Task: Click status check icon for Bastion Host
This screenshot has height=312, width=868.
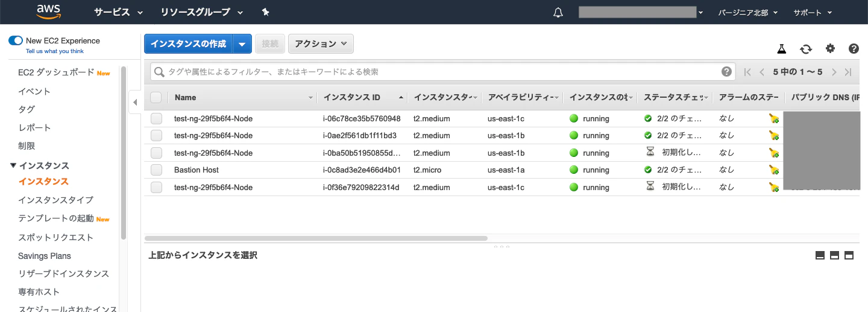Action: [648, 170]
